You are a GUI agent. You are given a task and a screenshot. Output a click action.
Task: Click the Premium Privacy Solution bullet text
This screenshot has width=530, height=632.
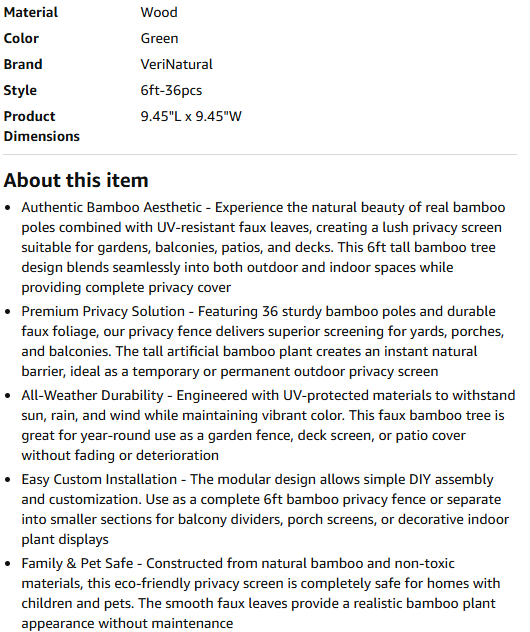tap(263, 341)
